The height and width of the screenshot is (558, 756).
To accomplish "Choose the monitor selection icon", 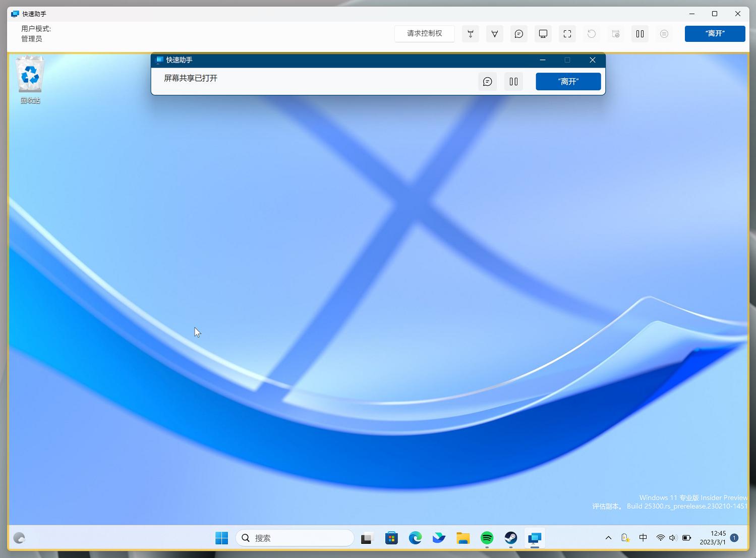I will [543, 34].
